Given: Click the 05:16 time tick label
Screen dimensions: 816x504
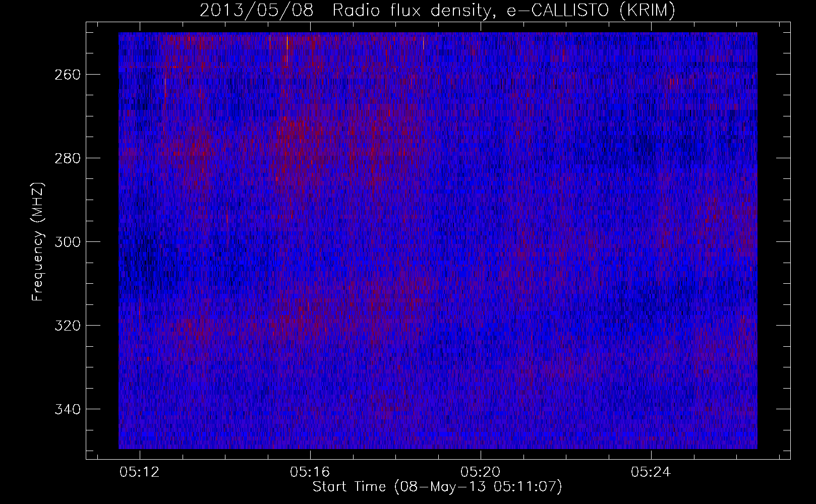Looking at the screenshot, I should click(x=310, y=472).
